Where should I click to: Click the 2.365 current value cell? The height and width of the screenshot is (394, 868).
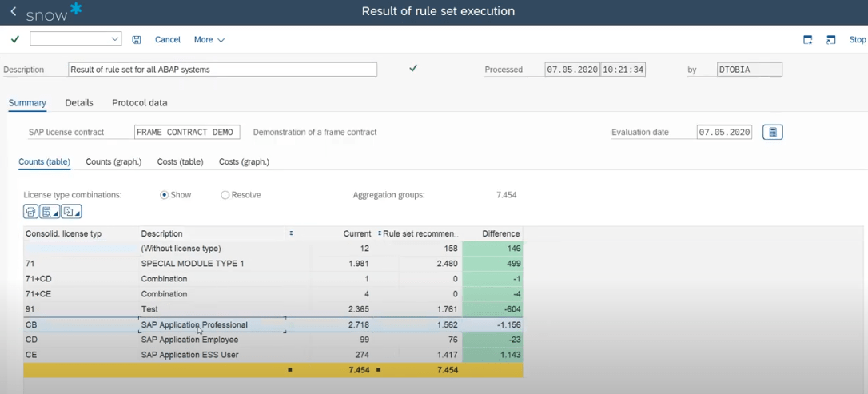[x=343, y=309]
